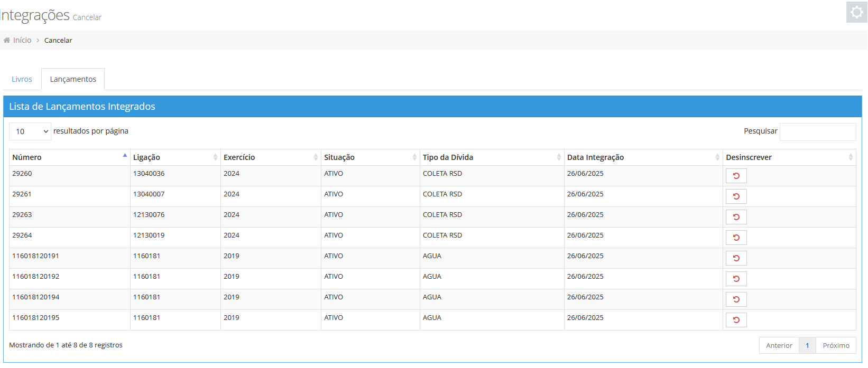The height and width of the screenshot is (368, 868).
Task: Click unsubscribe icon for row 116018120194
Action: pos(736,299)
